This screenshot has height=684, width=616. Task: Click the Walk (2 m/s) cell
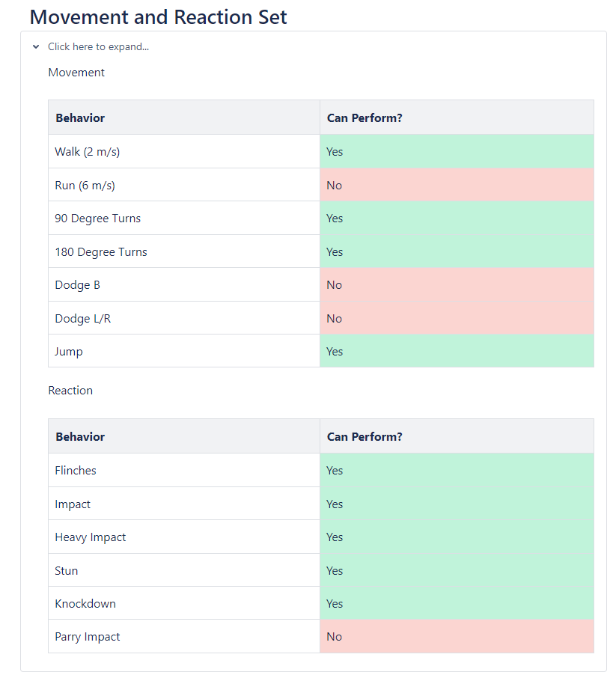[88, 152]
